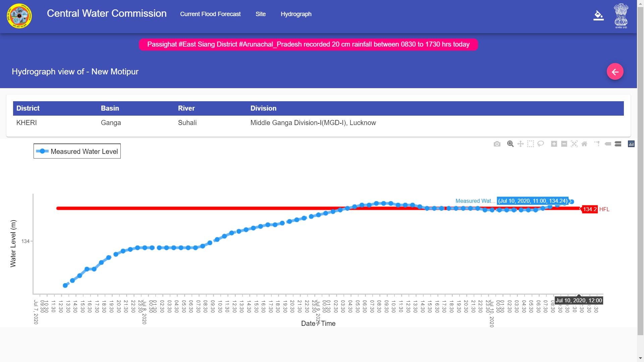Select the Pan tool in chart toolbar
The image size is (644, 362).
520,144
